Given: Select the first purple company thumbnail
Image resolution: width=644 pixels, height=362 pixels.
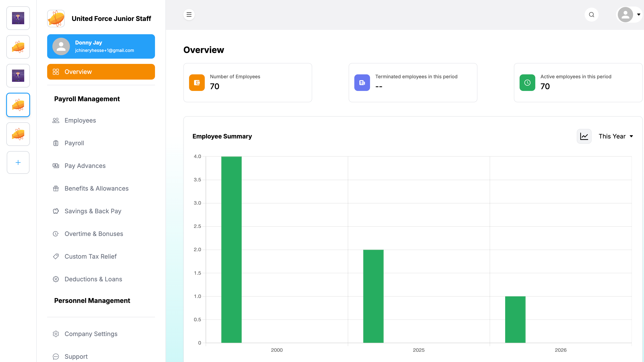Looking at the screenshot, I should click(x=18, y=18).
